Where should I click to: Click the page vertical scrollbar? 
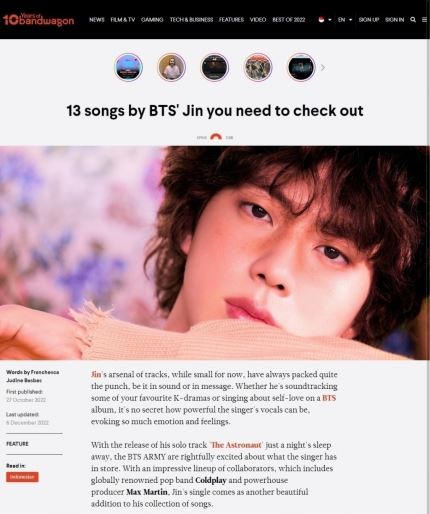coord(428,267)
